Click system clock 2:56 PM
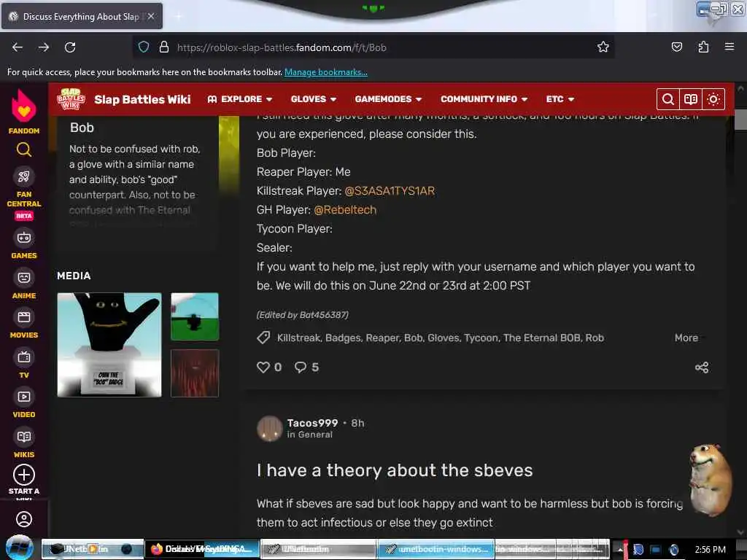This screenshot has height=560, width=747. point(710,549)
